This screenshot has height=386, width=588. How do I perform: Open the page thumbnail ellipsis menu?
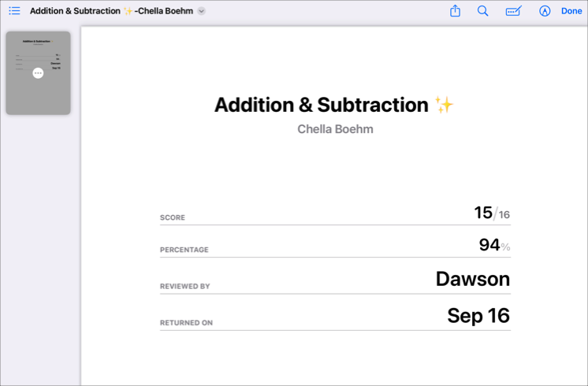(x=38, y=73)
